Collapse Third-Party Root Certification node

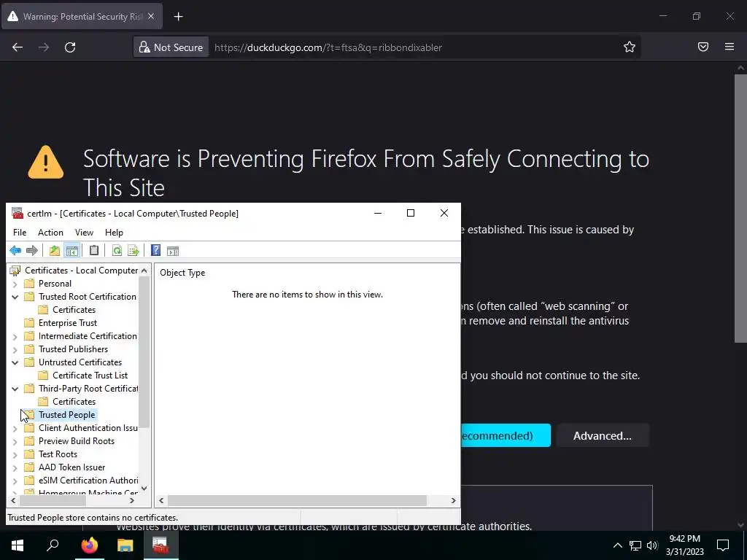[15, 389]
